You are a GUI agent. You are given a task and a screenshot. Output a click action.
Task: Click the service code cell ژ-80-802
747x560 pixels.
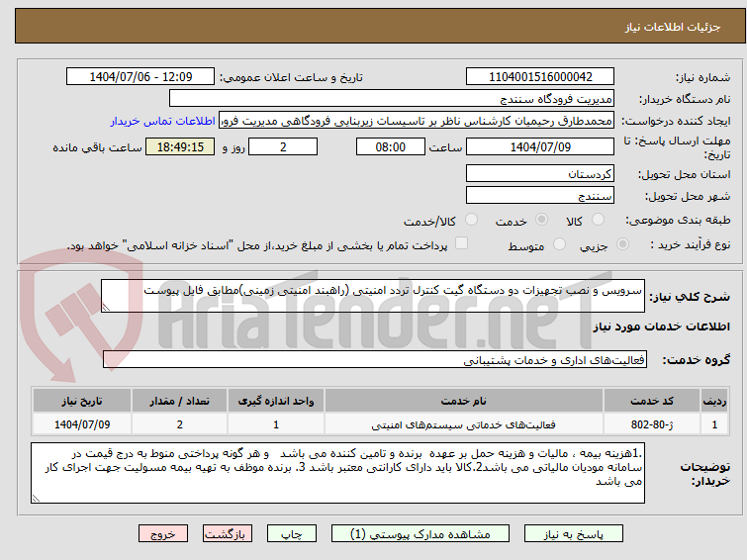pyautogui.click(x=651, y=424)
